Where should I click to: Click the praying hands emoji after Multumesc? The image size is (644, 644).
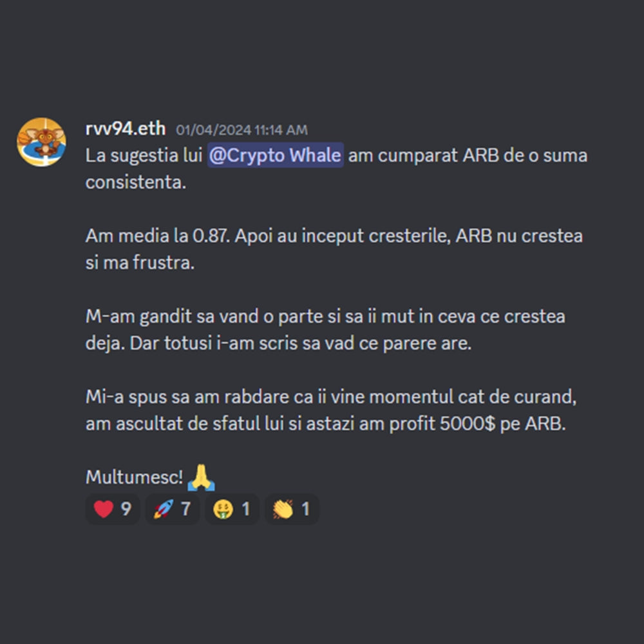click(x=201, y=478)
